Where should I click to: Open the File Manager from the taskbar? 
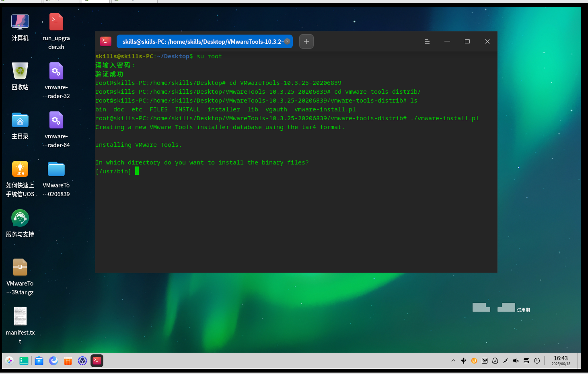click(39, 361)
